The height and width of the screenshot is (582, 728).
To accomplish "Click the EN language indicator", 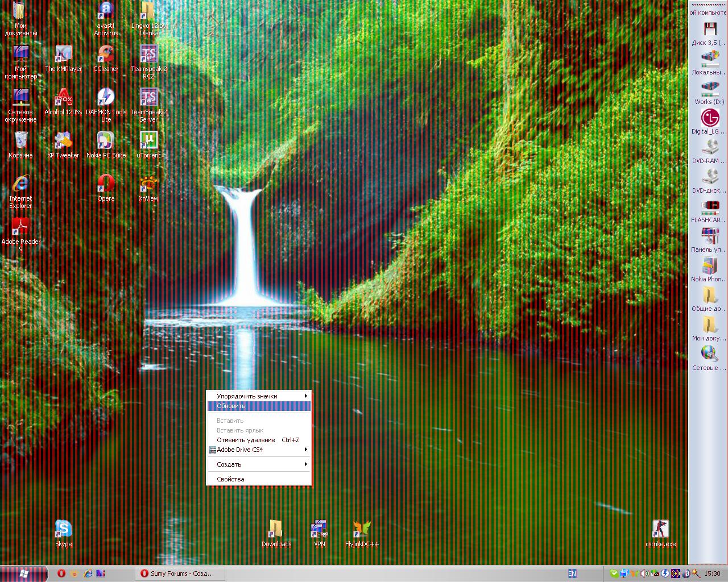I will tap(572, 573).
